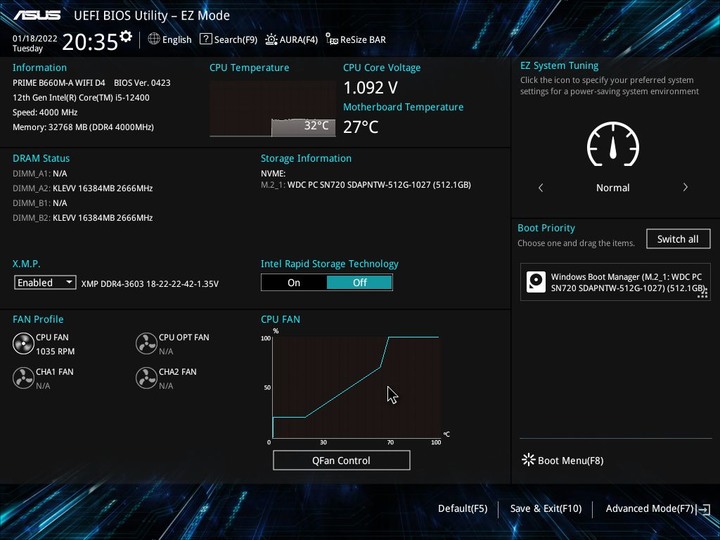Open the X.M.P. Enabled dropdown
Screen dimensions: 720x540
pos(45,282)
